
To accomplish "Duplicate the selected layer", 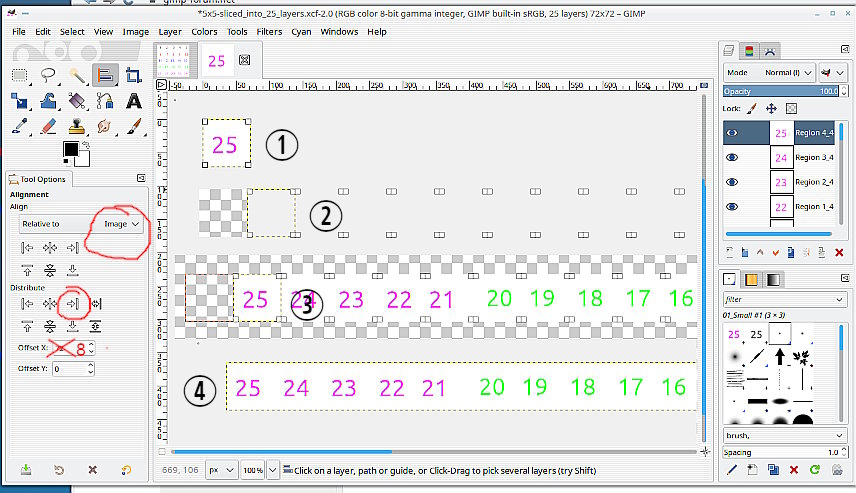I will coord(791,252).
